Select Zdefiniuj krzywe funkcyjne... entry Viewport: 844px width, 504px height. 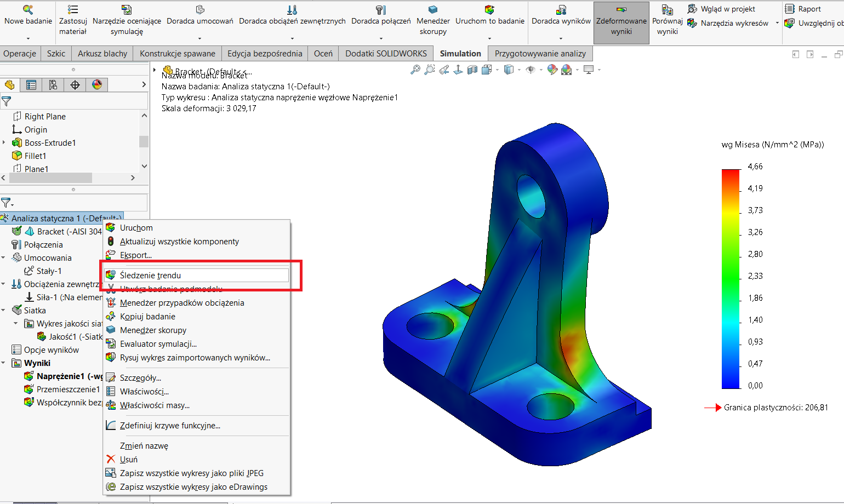click(x=197, y=425)
